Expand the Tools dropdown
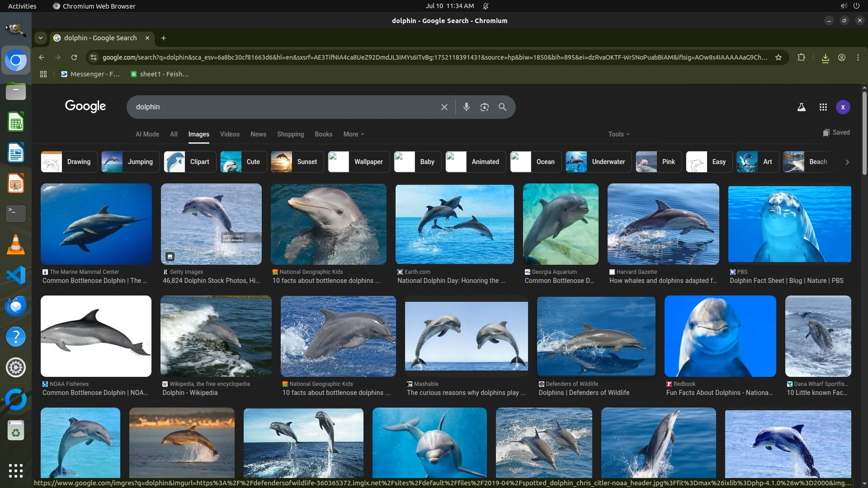 tap(618, 134)
